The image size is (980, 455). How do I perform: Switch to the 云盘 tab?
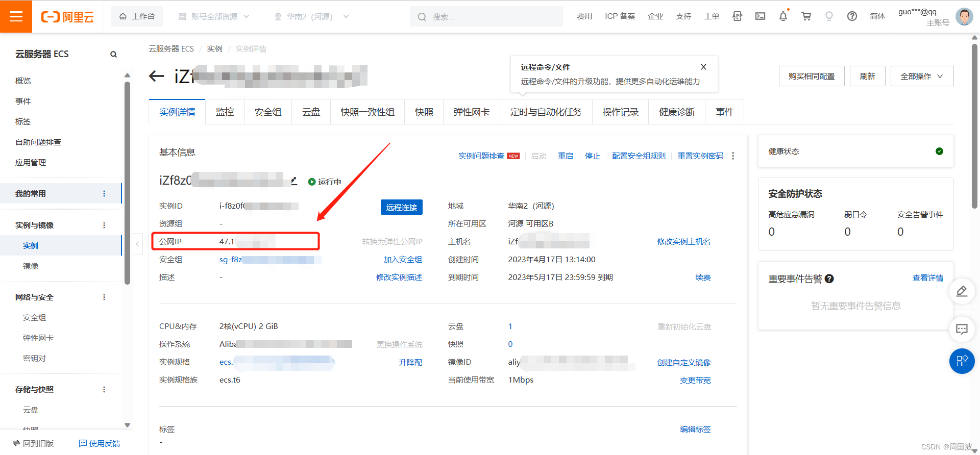[x=311, y=112]
